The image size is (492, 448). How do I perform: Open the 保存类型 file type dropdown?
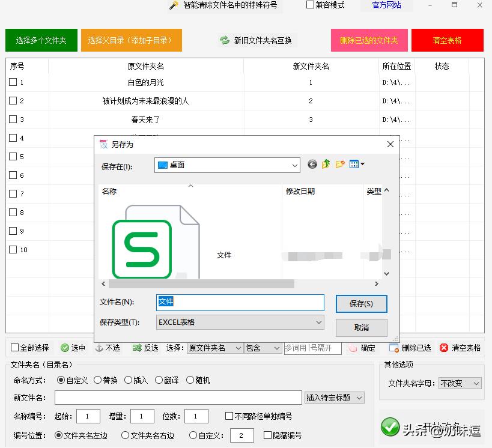click(319, 322)
